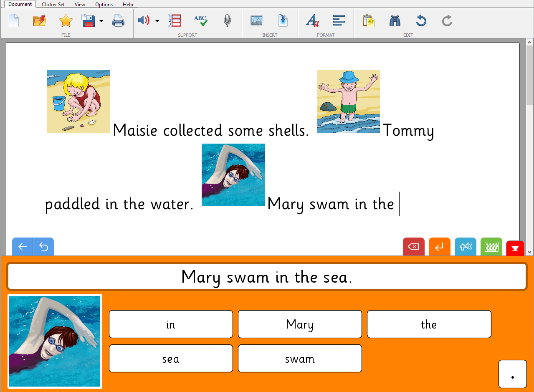The width and height of the screenshot is (534, 392).
Task: Click the word 'sea' button
Action: coord(171,359)
